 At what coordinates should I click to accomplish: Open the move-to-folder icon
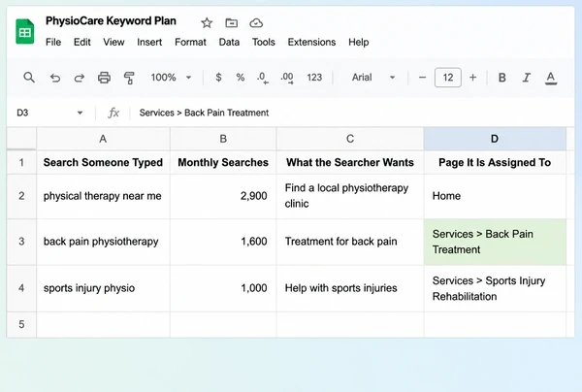point(231,23)
